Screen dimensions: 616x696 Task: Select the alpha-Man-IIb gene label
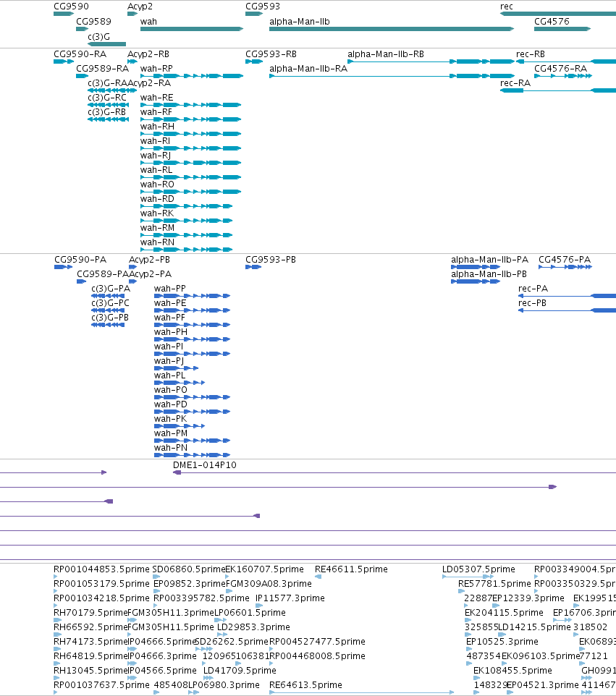(300, 22)
